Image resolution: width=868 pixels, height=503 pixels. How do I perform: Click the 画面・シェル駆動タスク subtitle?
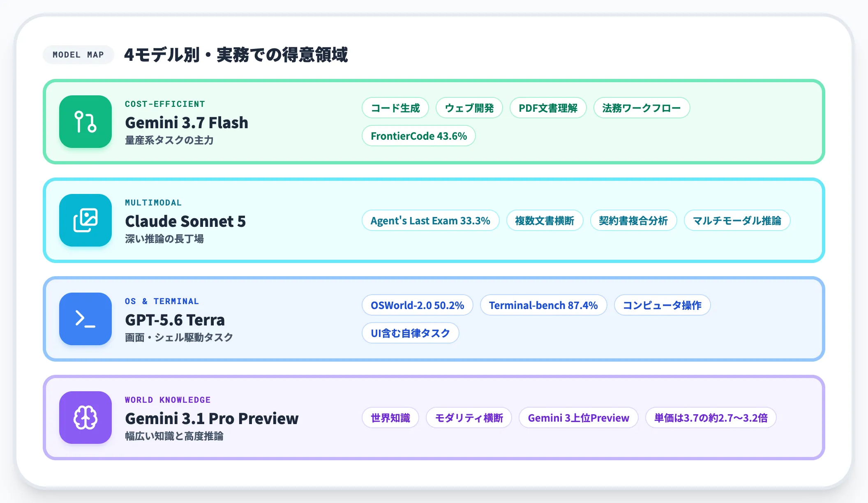(179, 337)
